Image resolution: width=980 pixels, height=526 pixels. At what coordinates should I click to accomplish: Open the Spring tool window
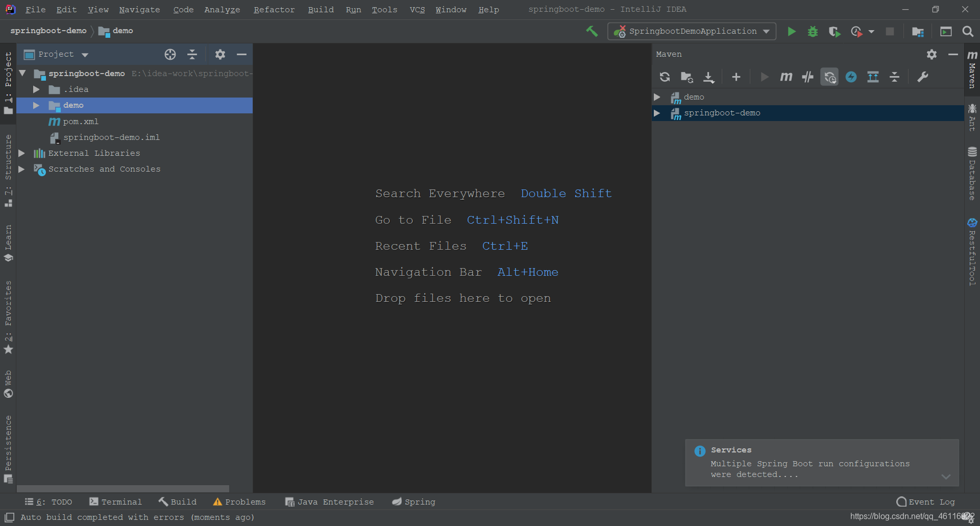(413, 502)
